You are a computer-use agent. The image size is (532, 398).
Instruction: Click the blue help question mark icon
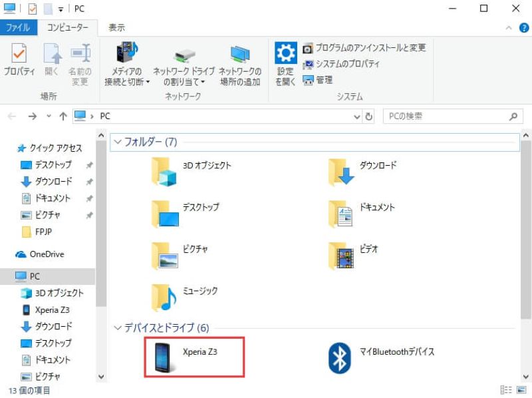(x=525, y=28)
